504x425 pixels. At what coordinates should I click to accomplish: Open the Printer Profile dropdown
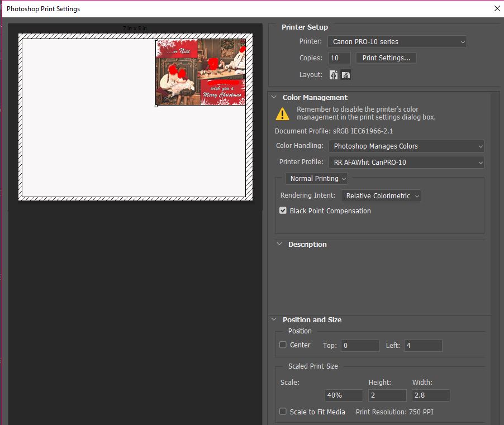(406, 163)
